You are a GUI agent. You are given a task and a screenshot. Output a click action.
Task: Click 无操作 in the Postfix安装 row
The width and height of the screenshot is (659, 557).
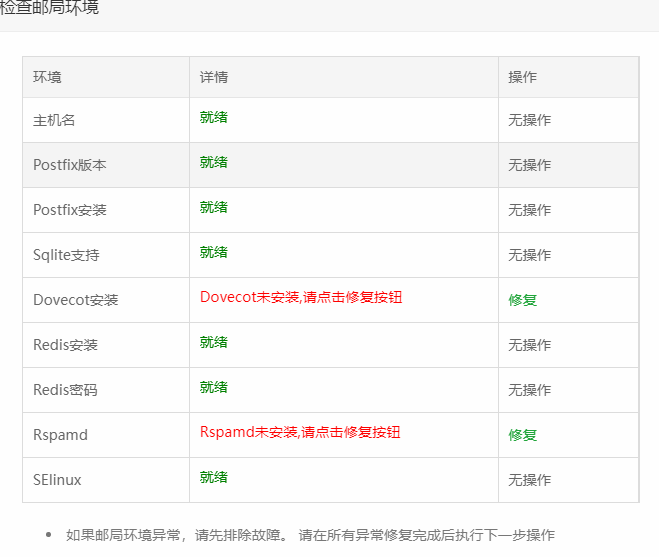(530, 210)
